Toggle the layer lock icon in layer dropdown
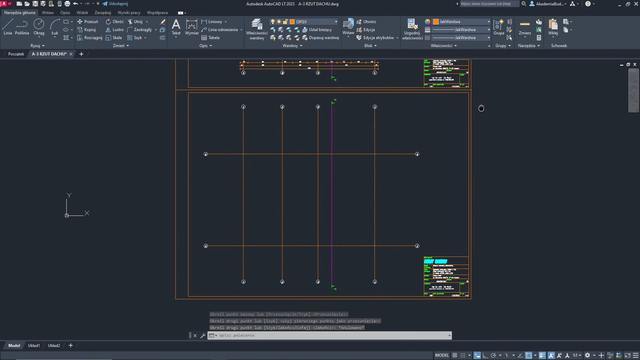The image size is (640, 360). tap(285, 22)
